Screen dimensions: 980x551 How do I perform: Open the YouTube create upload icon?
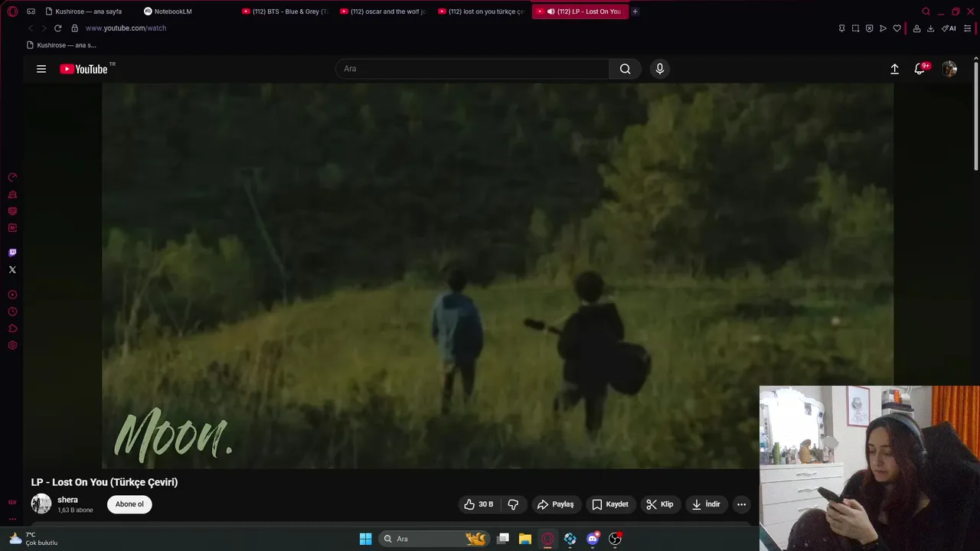point(894,69)
